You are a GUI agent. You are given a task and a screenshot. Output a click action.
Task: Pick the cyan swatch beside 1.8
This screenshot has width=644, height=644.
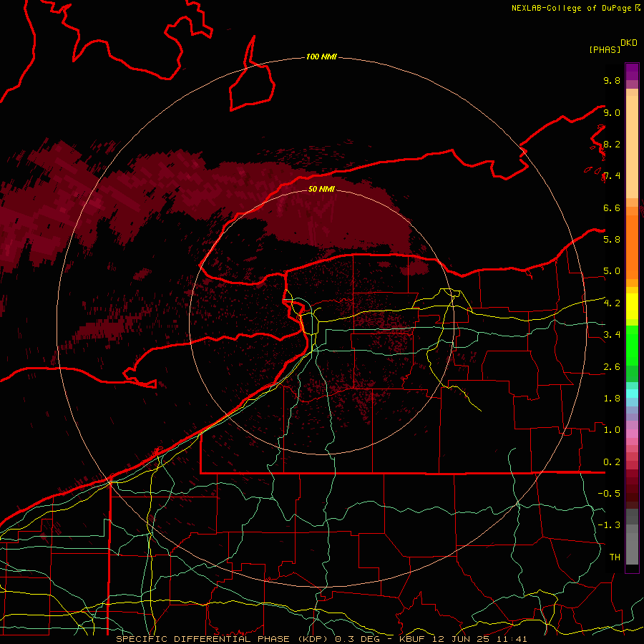(x=632, y=394)
